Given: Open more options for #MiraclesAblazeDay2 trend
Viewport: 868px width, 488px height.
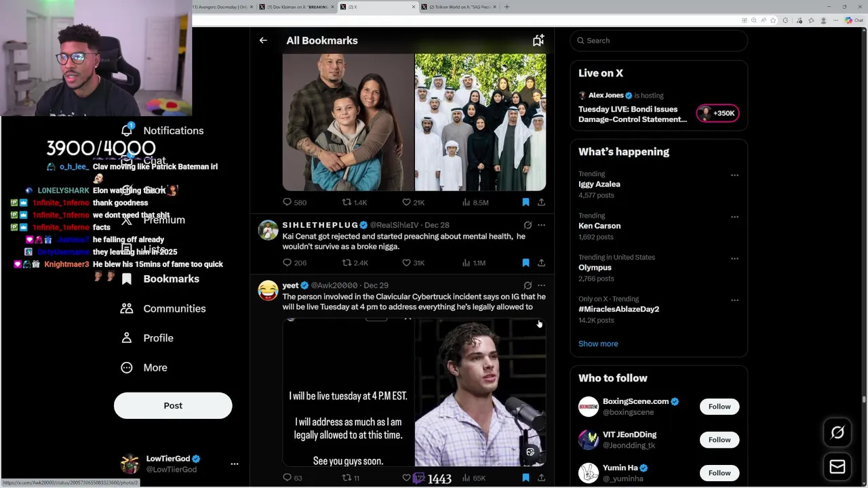Looking at the screenshot, I should click(x=734, y=300).
